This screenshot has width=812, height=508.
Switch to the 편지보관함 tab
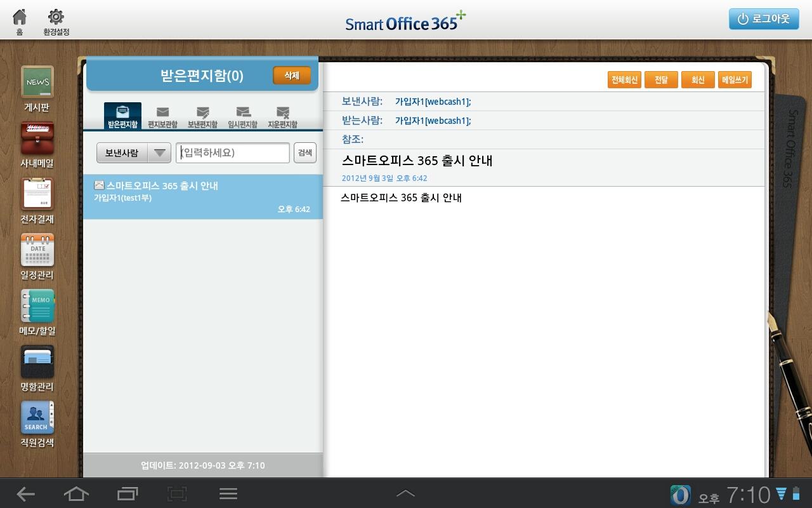point(162,117)
